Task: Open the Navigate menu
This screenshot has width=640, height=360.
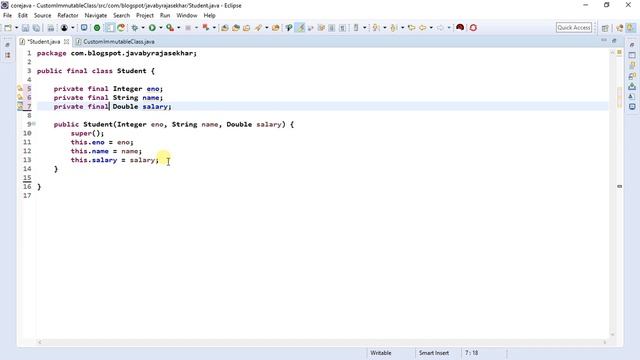Action: 96,16
